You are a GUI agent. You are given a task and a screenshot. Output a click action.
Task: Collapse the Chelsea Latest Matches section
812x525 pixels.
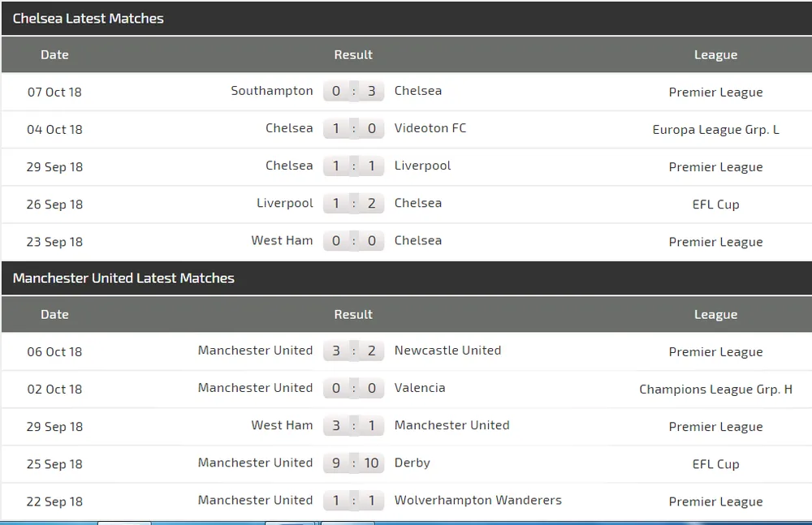89,18
